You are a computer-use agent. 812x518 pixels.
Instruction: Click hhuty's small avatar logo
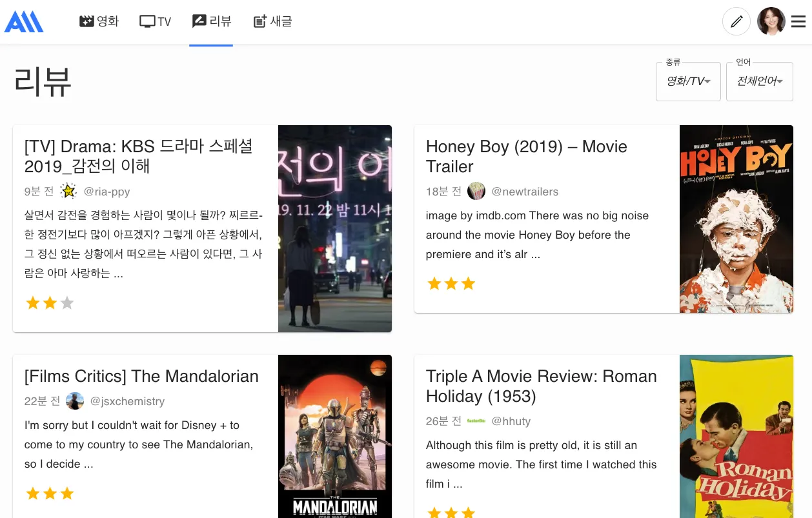point(476,421)
